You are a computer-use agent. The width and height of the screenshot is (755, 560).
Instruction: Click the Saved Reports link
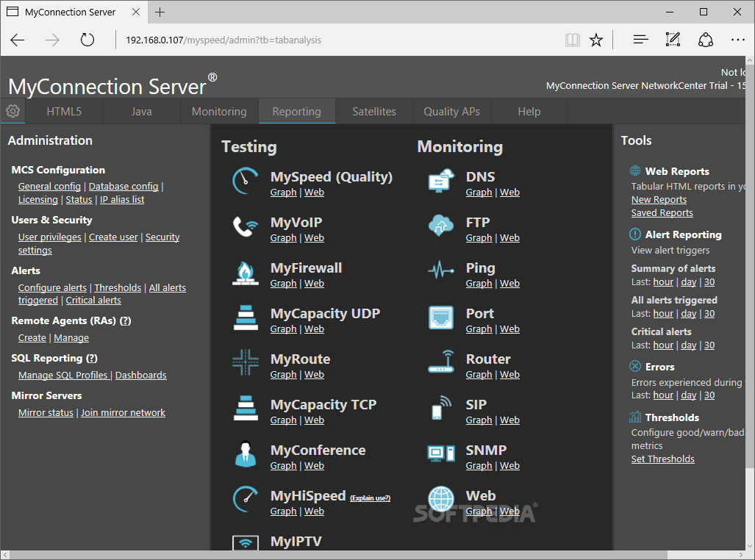tap(662, 212)
